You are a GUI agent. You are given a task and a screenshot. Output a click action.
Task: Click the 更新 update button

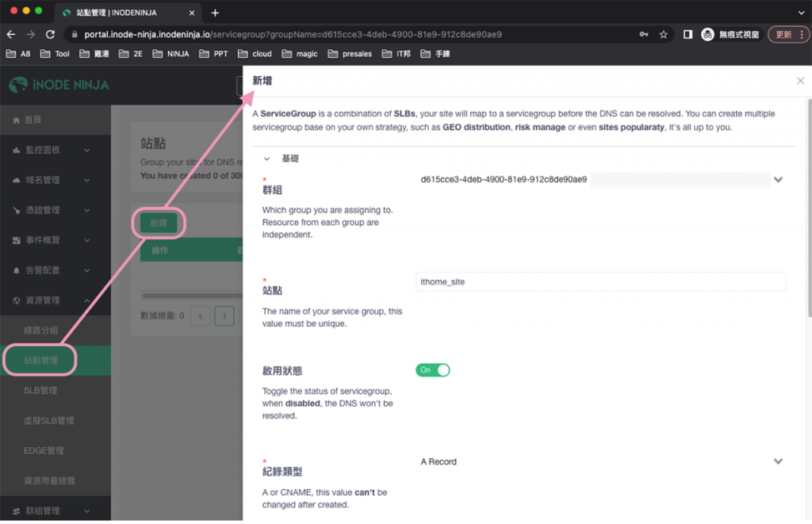(783, 34)
